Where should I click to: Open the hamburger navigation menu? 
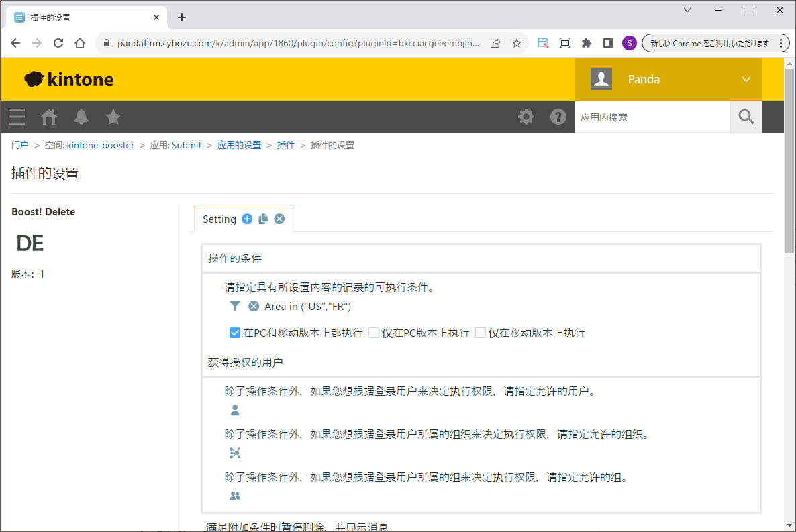17,117
